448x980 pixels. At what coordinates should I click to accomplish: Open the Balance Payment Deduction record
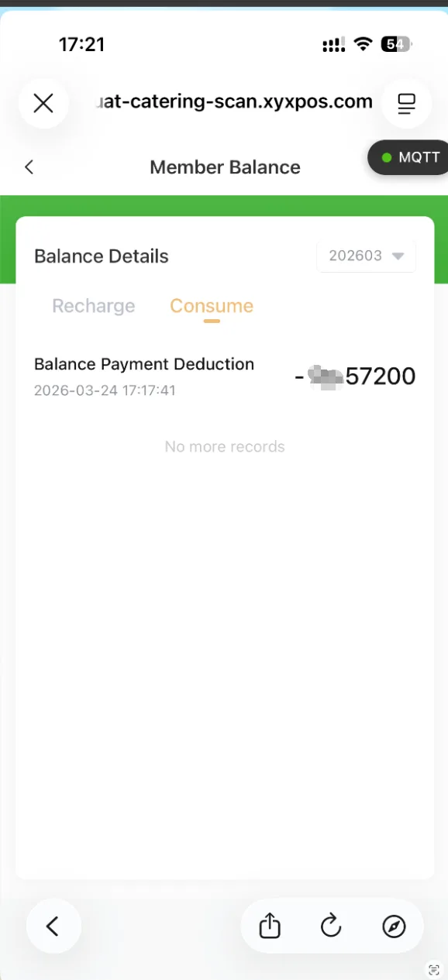[x=225, y=377]
